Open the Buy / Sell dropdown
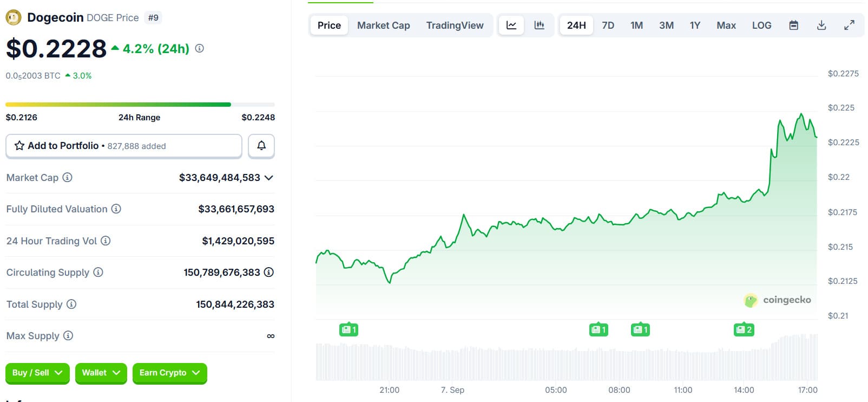 click(x=37, y=373)
